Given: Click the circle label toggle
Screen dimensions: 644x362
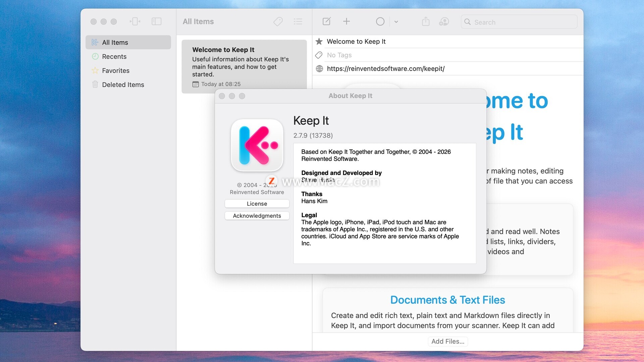Looking at the screenshot, I should click(380, 22).
